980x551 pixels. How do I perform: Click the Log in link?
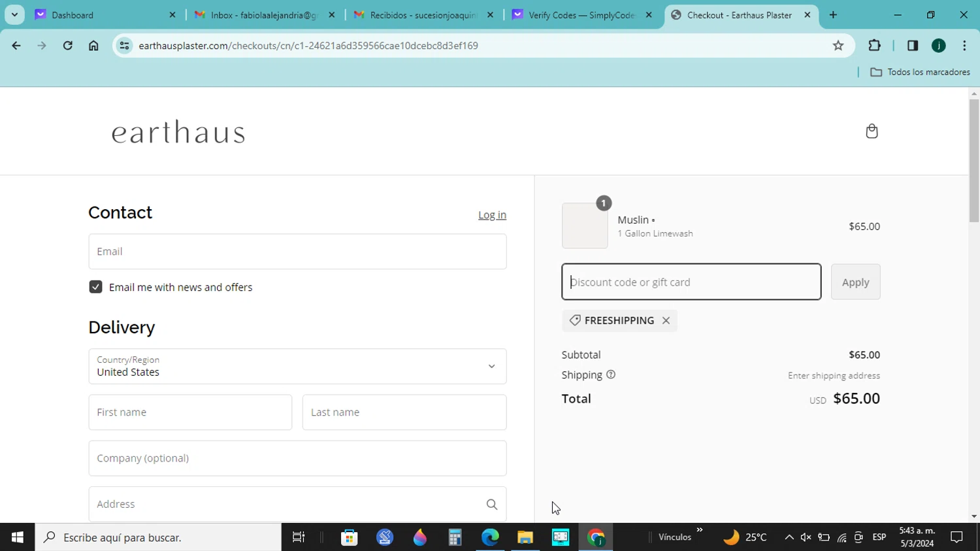(x=492, y=215)
